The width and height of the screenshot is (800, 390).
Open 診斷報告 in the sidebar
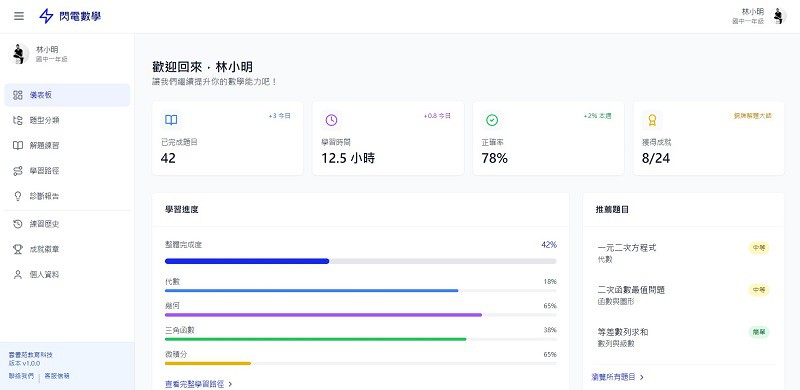pyautogui.click(x=67, y=196)
